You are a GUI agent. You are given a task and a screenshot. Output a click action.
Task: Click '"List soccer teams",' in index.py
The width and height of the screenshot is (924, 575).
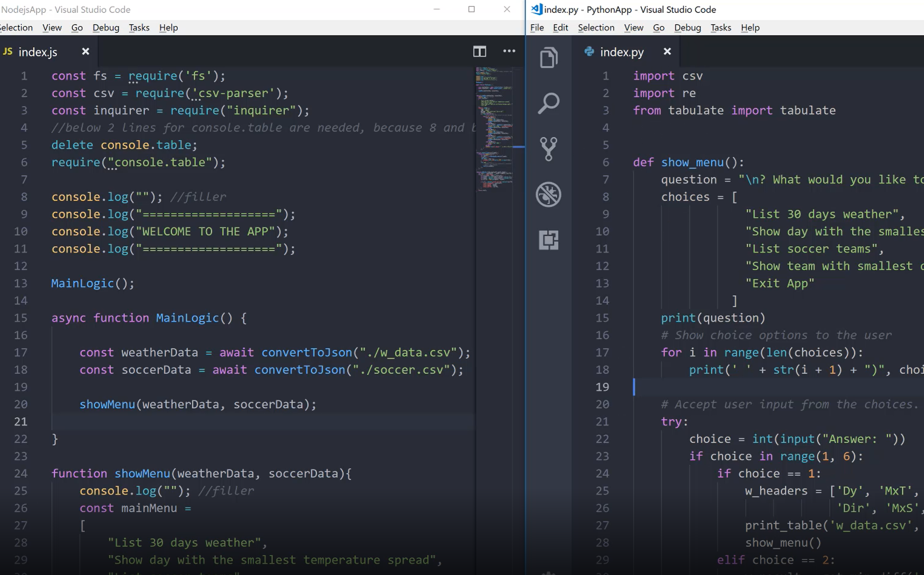[x=815, y=249]
